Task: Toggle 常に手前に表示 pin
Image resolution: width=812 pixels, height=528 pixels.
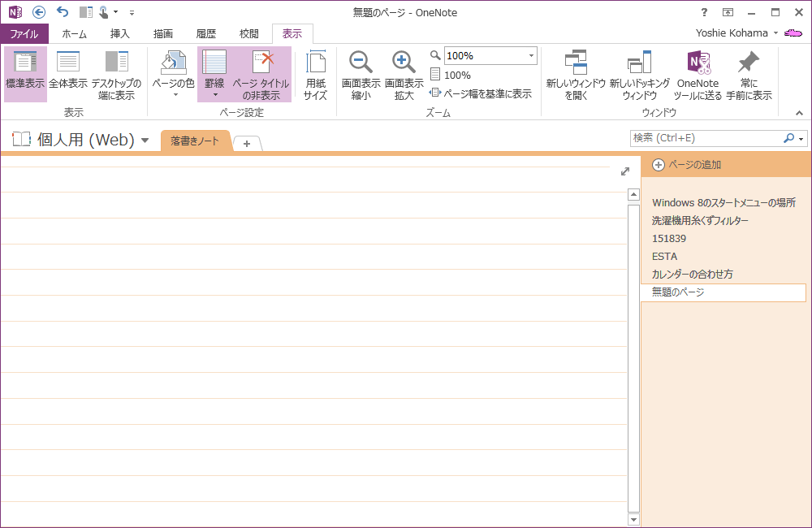Action: pyautogui.click(x=749, y=75)
